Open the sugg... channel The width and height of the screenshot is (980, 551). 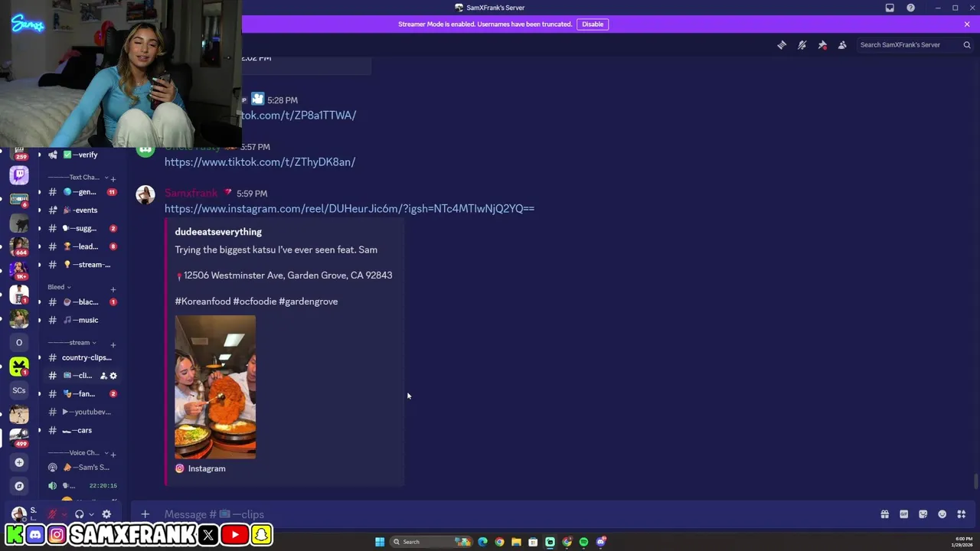coord(83,228)
